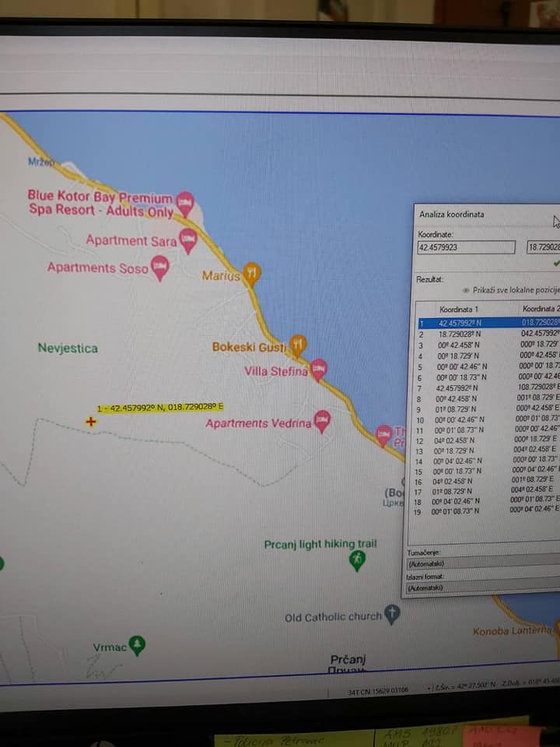Click the Apartment Sara lodging pin
The image size is (560, 747).
(x=187, y=240)
